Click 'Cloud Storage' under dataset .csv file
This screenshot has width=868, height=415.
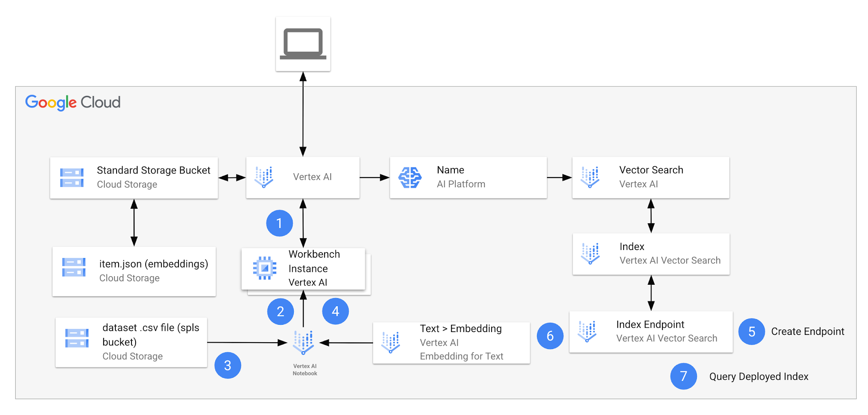pyautogui.click(x=133, y=356)
